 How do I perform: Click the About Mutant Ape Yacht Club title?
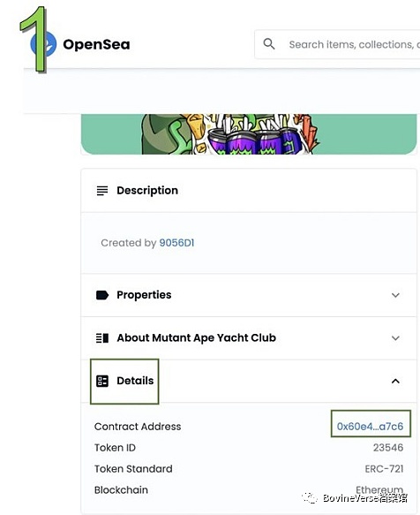pos(196,338)
